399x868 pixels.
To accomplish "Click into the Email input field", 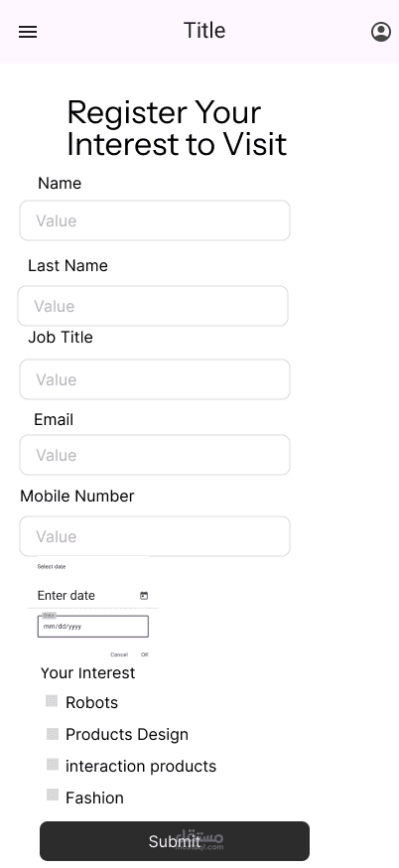I will 155,455.
